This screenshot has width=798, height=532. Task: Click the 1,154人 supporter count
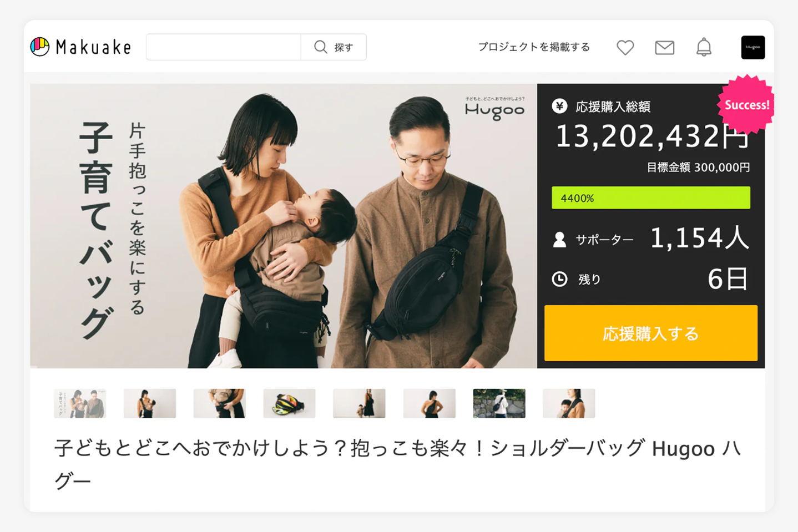click(x=699, y=239)
